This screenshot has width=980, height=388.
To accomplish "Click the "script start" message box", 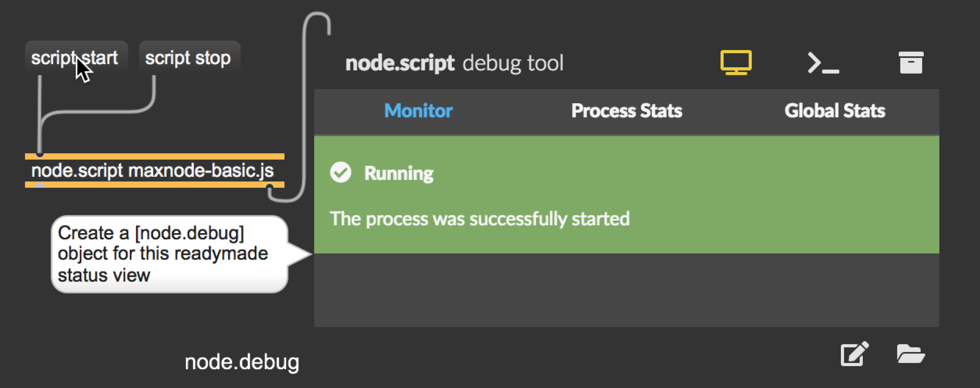I will pos(76,57).
